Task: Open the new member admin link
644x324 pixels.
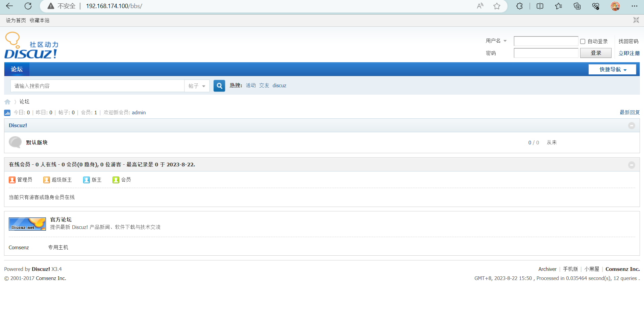Action: [139, 113]
